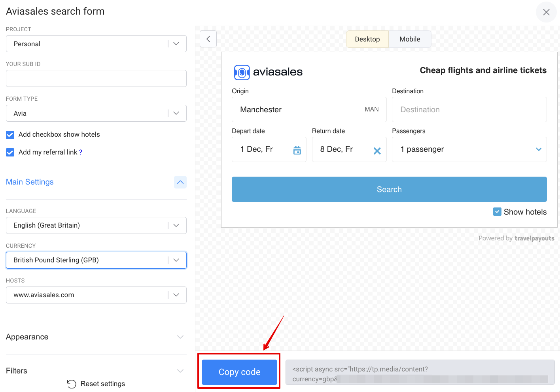Viewport: 560px width, 392px height.
Task: Open the Passengers dropdown in the preview
Action: coord(538,149)
